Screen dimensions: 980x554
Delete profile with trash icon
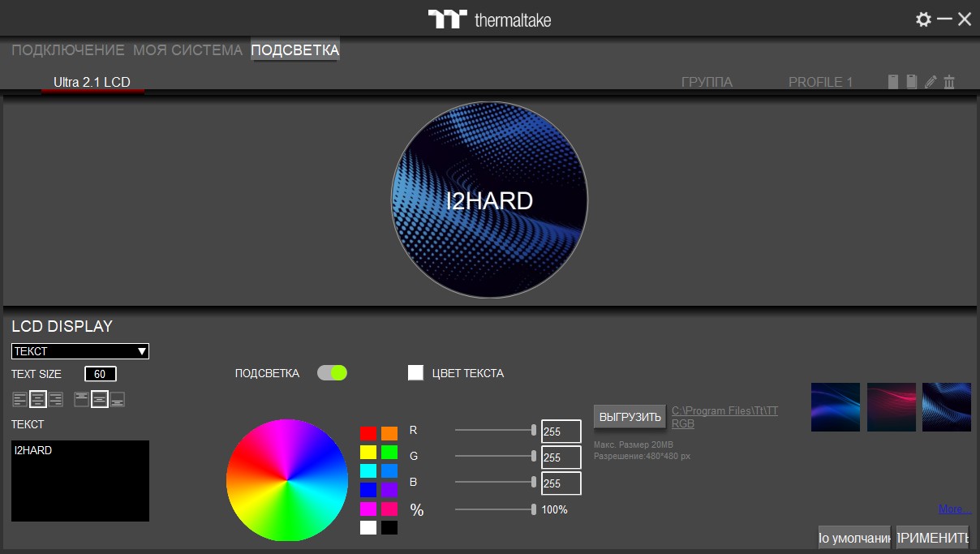click(x=949, y=82)
